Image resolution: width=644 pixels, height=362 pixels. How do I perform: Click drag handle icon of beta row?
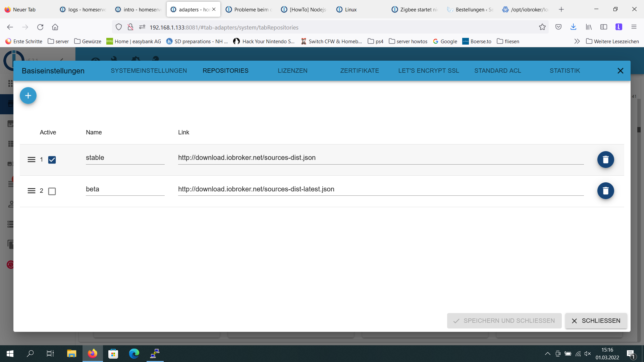(x=31, y=191)
